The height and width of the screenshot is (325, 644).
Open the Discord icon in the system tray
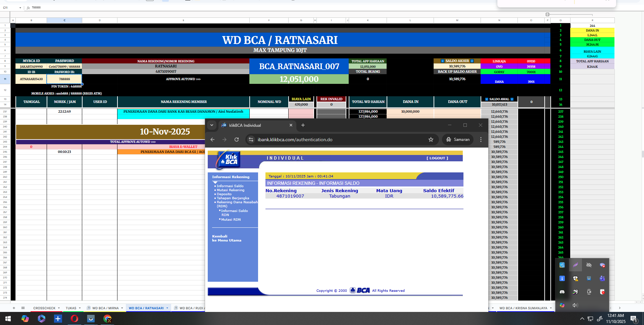pos(562,292)
